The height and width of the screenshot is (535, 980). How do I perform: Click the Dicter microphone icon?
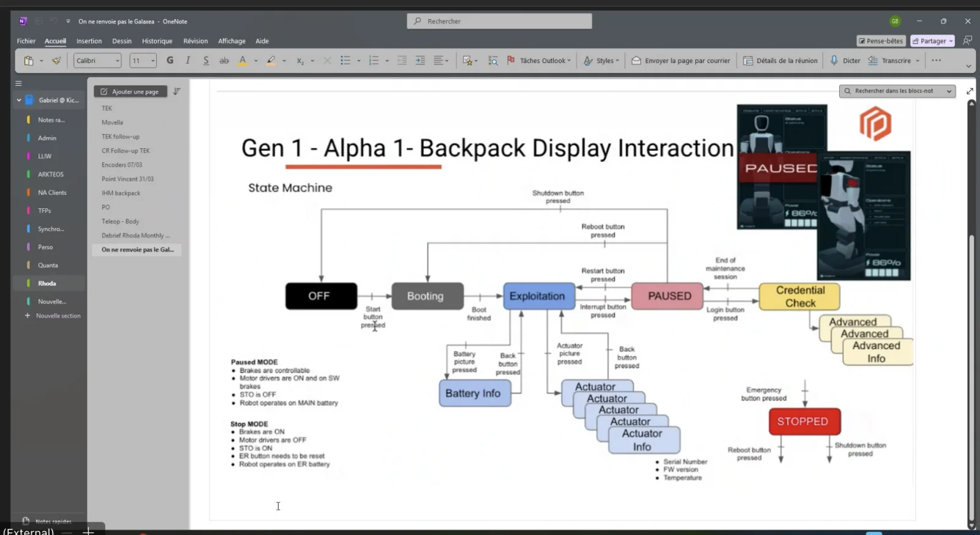coord(834,60)
